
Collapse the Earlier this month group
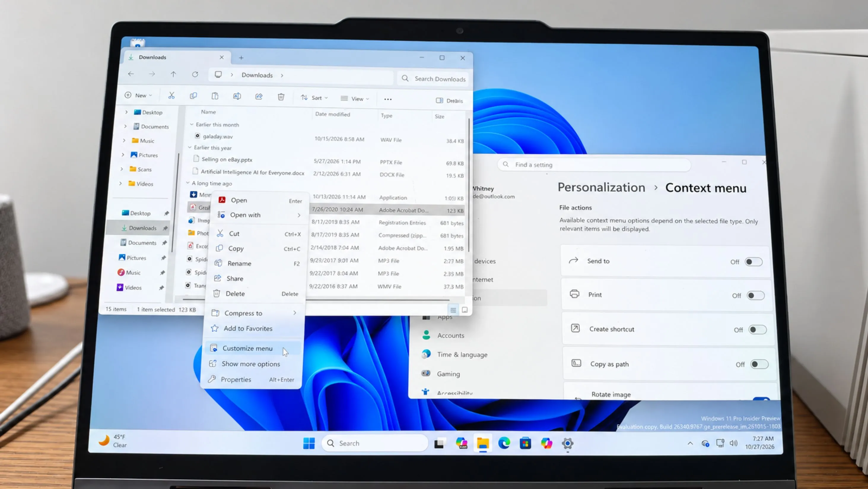pos(191,124)
